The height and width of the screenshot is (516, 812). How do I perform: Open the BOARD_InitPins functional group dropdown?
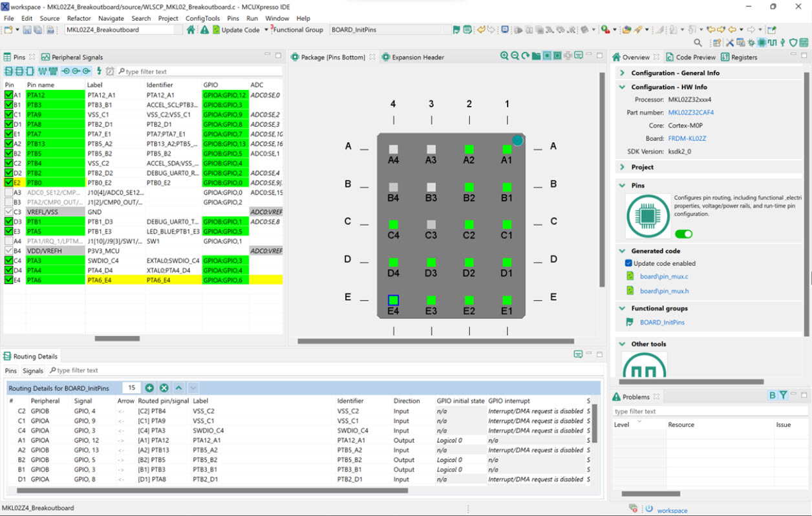pyautogui.click(x=388, y=30)
